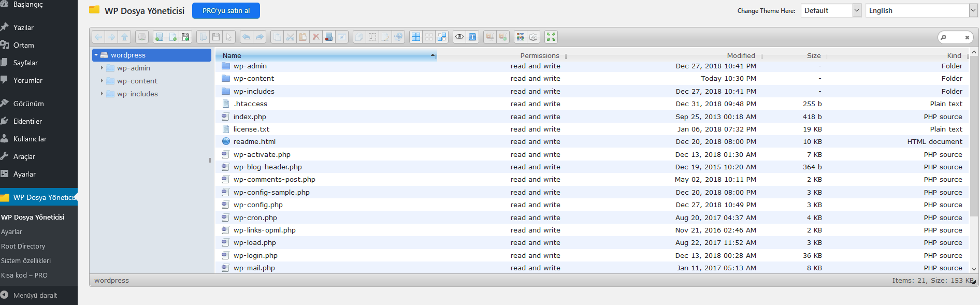Expand the wp-includes tree folder arrow
The width and height of the screenshot is (980, 305).
pyautogui.click(x=102, y=94)
